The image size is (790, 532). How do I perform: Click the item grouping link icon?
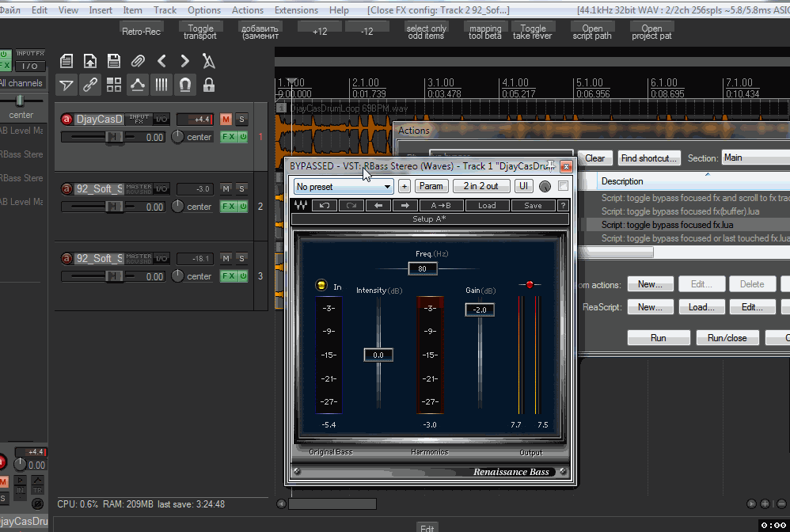point(90,85)
